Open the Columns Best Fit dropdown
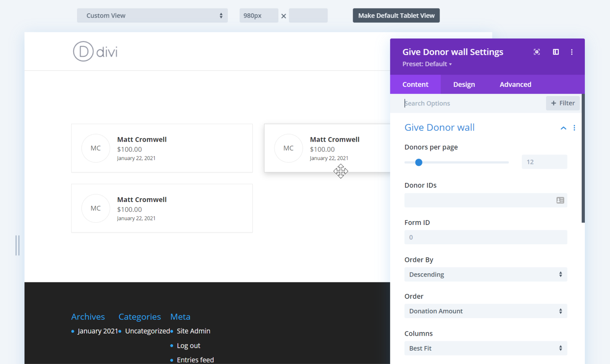The image size is (610, 364). point(486,348)
